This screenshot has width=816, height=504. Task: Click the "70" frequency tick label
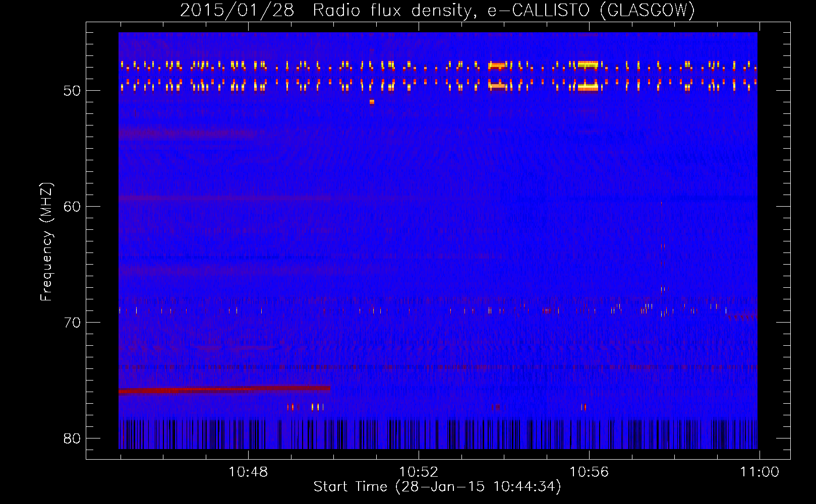[72, 323]
